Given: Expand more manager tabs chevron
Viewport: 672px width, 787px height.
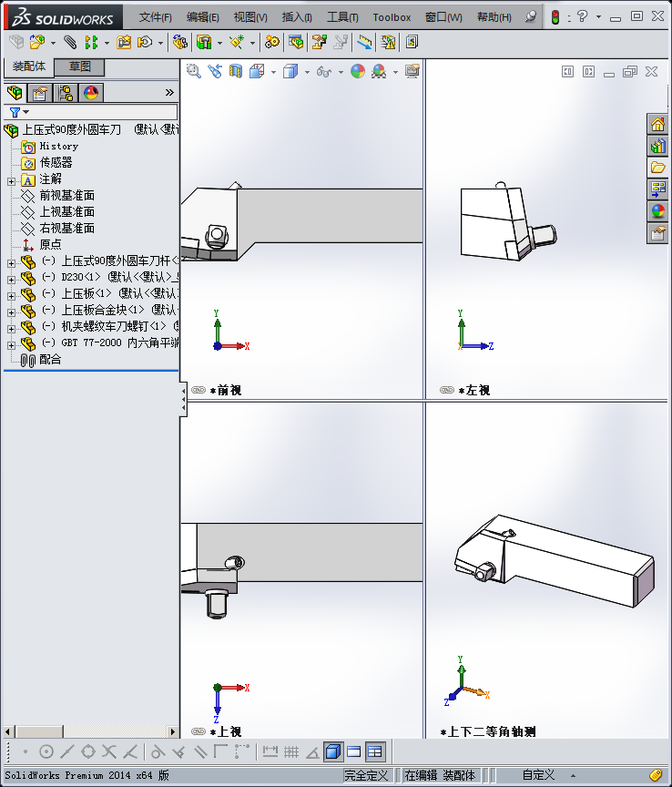Looking at the screenshot, I should point(169,92).
